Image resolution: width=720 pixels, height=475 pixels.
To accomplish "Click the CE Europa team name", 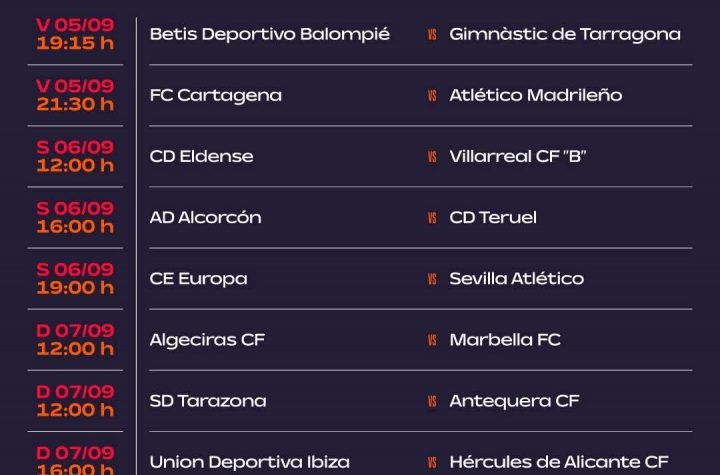I will 198,279.
